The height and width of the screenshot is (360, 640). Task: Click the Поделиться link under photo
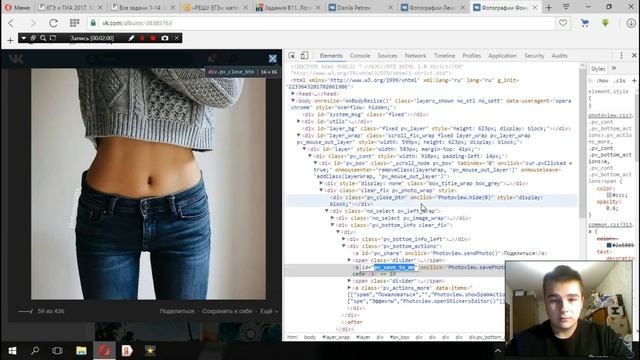pos(177,311)
